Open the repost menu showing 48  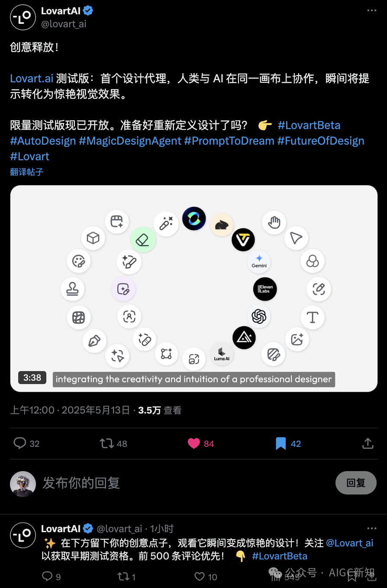pyautogui.click(x=106, y=443)
